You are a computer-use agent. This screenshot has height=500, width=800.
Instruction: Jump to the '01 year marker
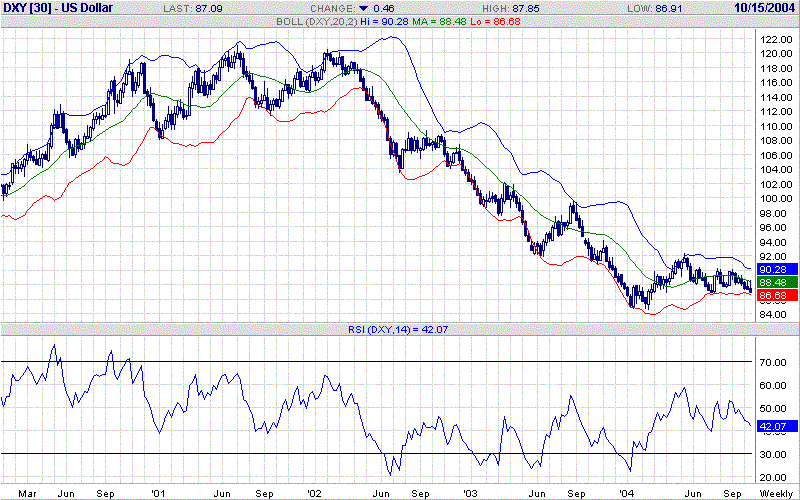click(158, 493)
